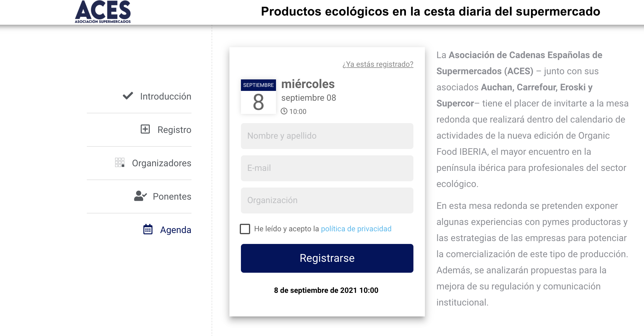Click the Registrarse button

point(327,258)
